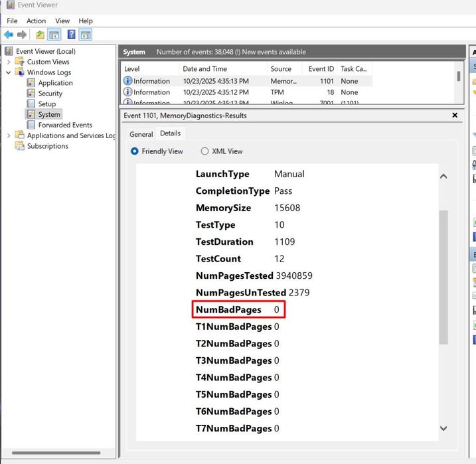476x464 pixels.
Task: Click the Forward arrow toolbar icon
Action: 22,35
